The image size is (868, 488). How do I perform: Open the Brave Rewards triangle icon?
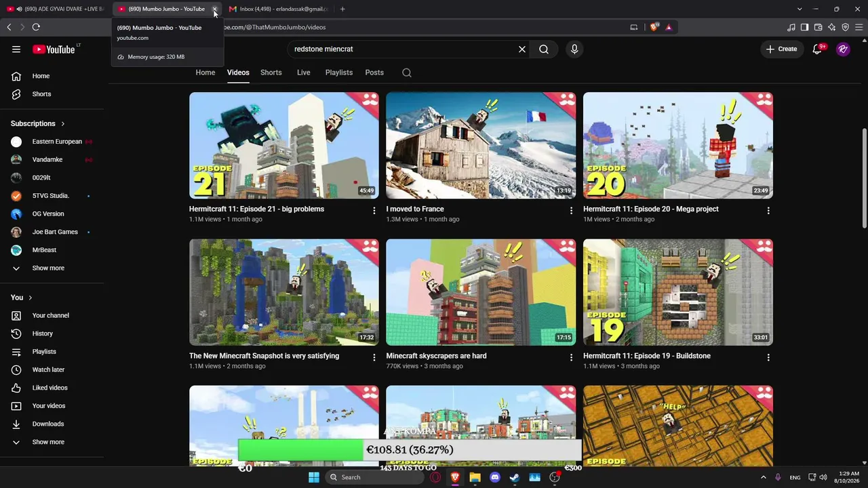(669, 27)
